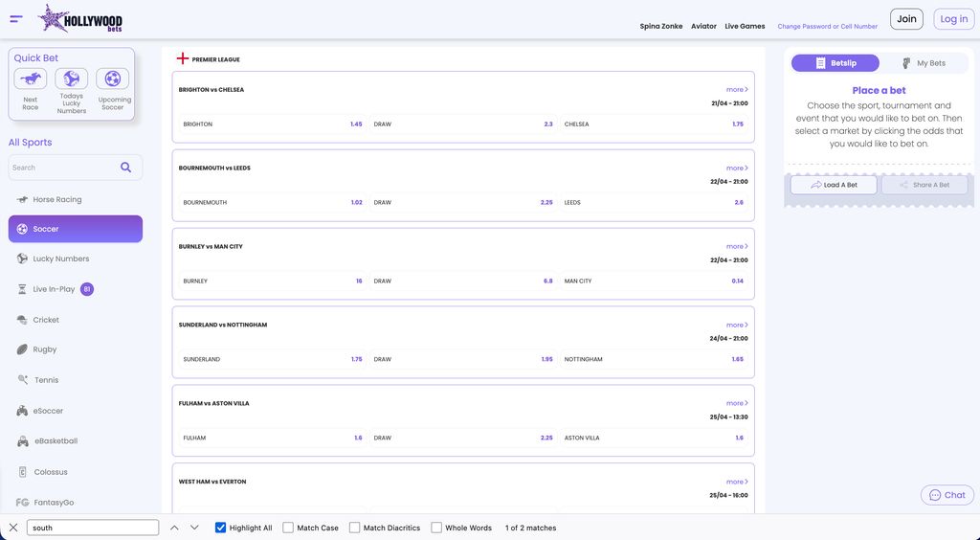Screen dimensions: 980x540
Task: Click the search magnifier icon
Action: click(x=125, y=168)
